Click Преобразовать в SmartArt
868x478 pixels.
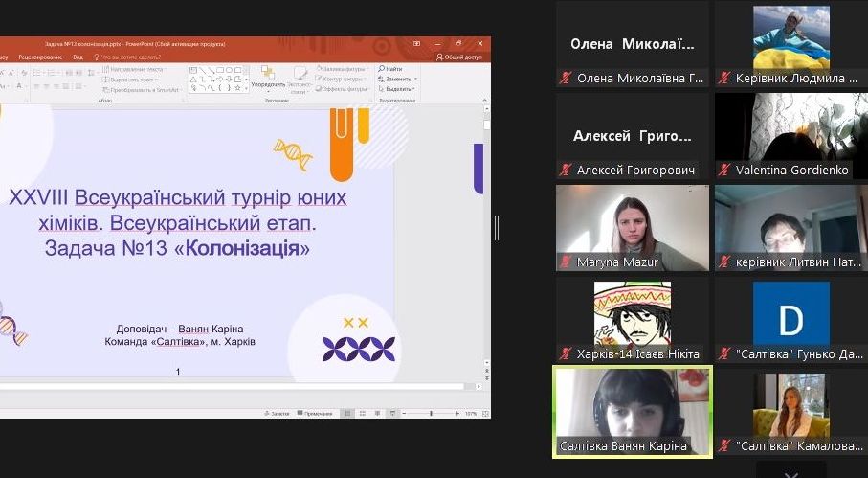click(143, 90)
